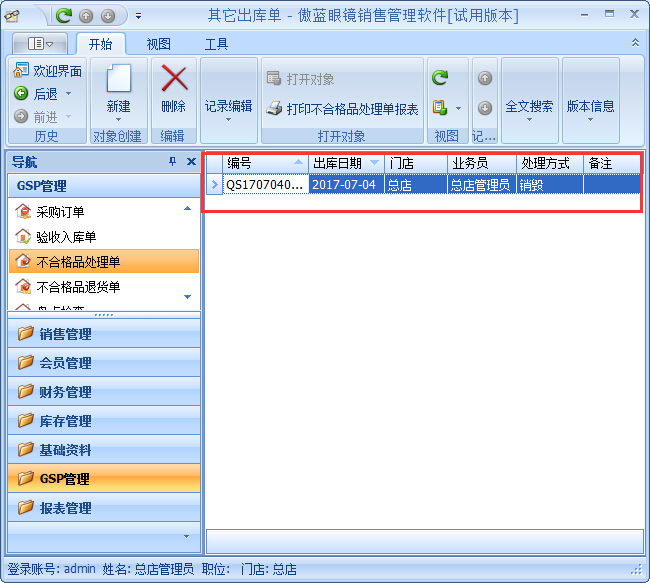Open the 报表管理 navigation group
Screen dimensions: 650x583
pos(104,508)
